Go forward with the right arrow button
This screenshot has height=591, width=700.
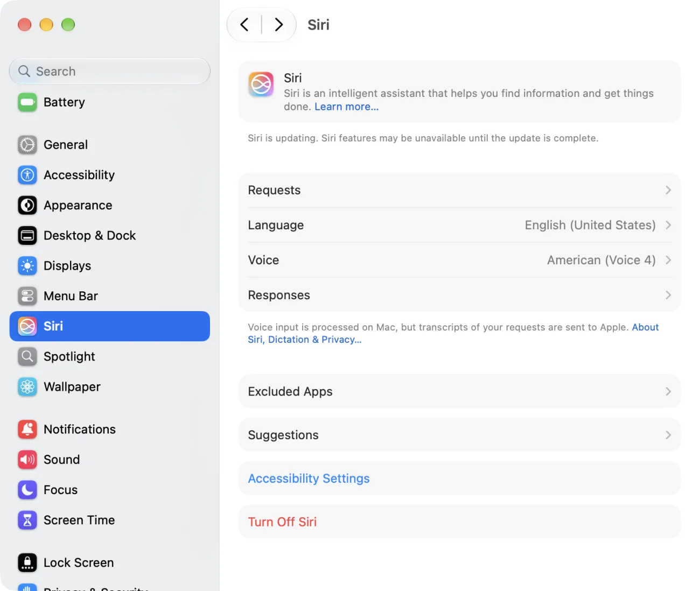click(x=278, y=25)
